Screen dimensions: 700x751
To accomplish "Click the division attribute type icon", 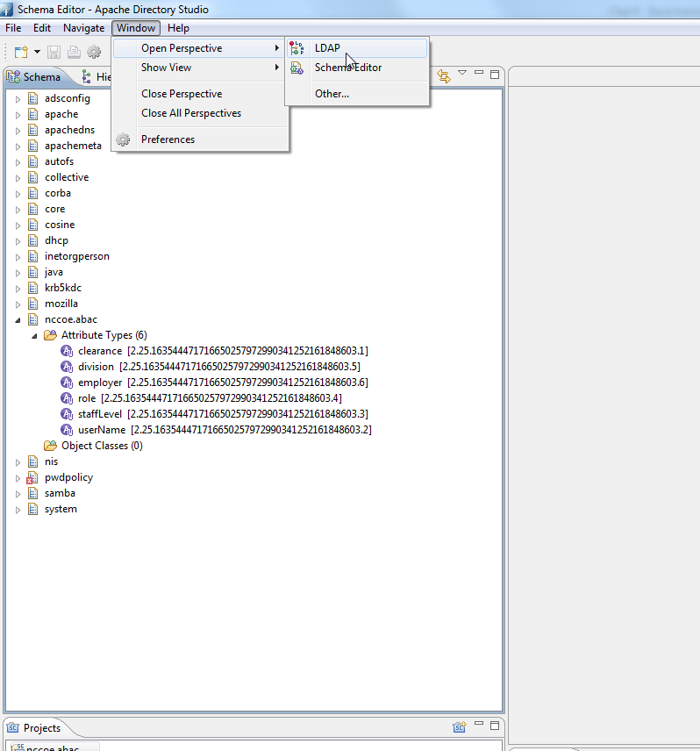I will point(67,367).
